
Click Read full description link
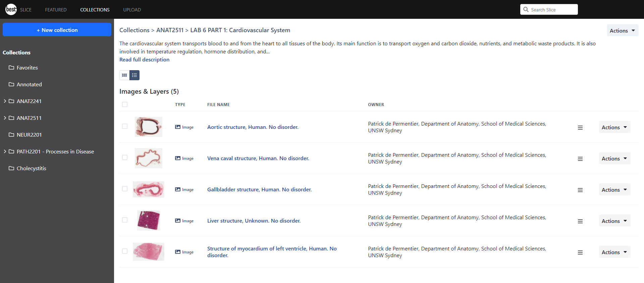[144, 59]
